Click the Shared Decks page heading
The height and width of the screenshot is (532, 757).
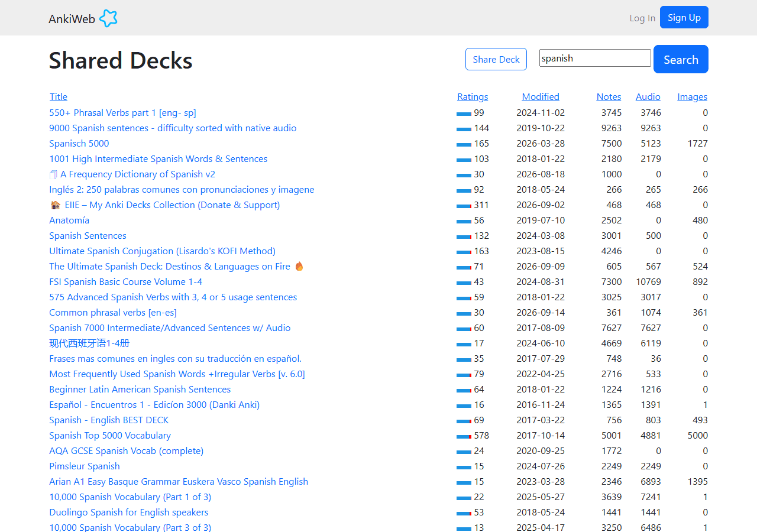(121, 60)
